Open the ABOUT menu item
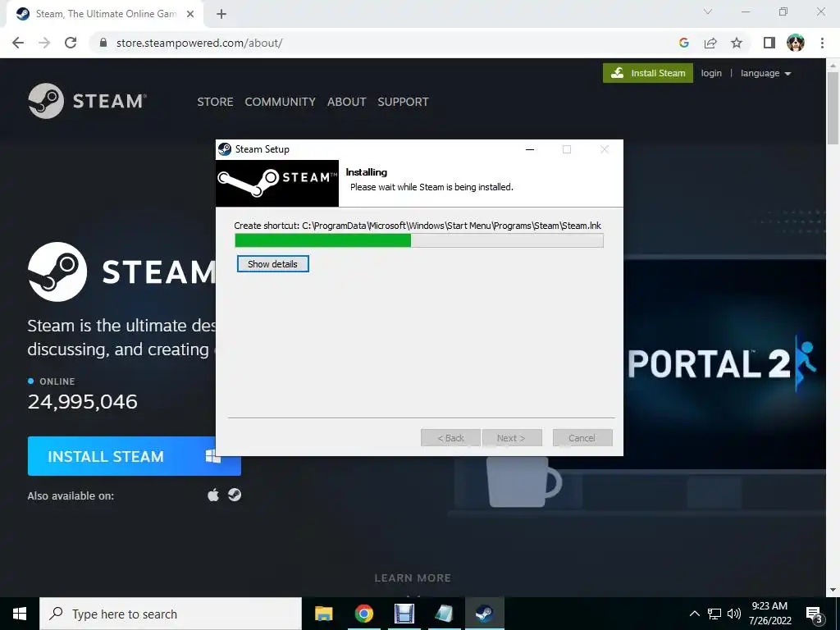 tap(347, 102)
